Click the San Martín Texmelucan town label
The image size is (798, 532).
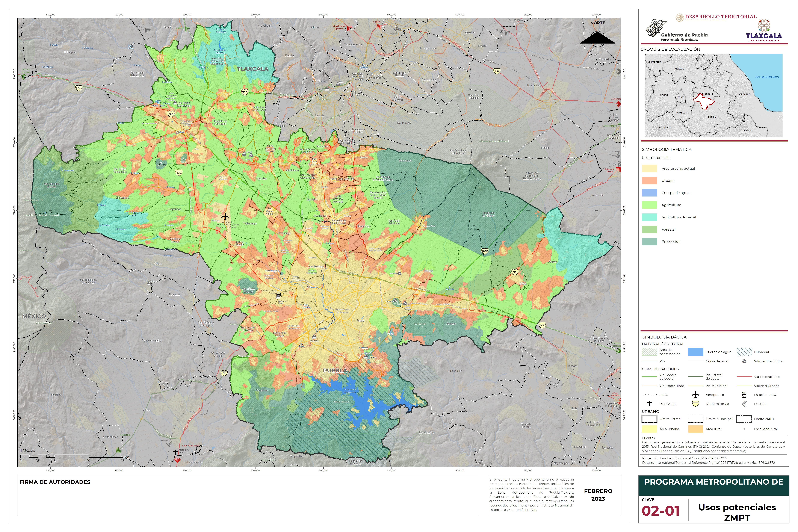coord(184,104)
